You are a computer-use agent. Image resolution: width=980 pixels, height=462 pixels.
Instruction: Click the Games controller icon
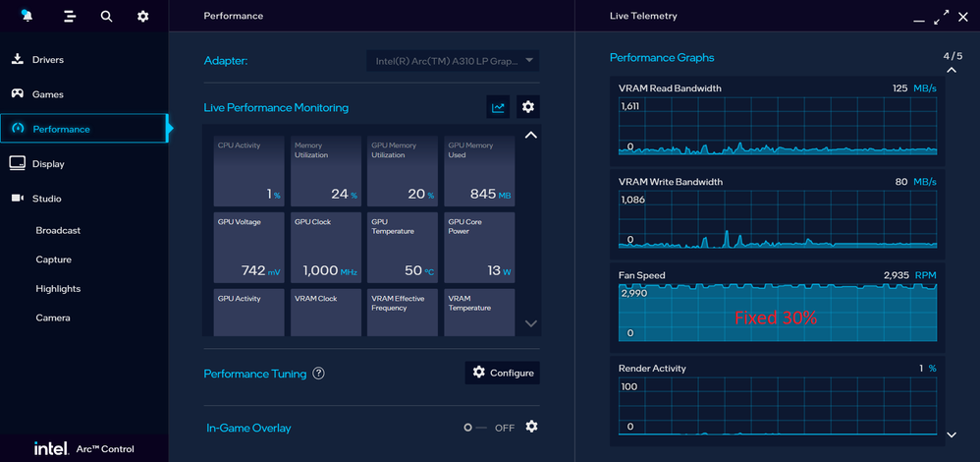pos(18,94)
